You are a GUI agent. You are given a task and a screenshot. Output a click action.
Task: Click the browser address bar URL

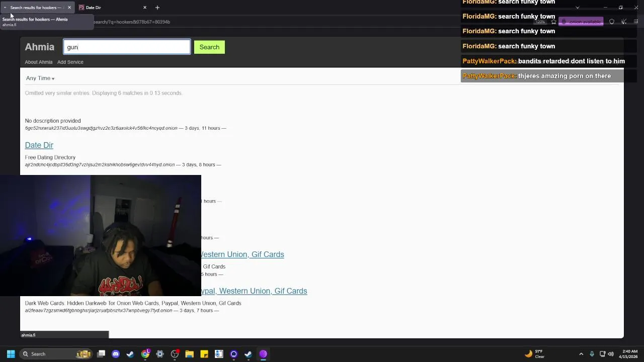(x=132, y=22)
